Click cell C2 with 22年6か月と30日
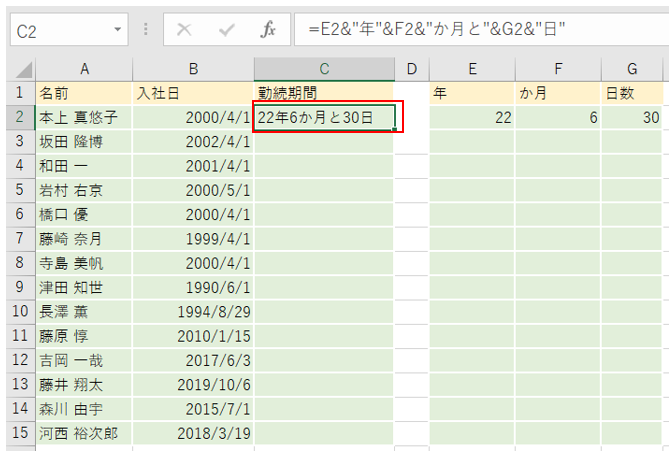The height and width of the screenshot is (455, 671). coord(324,117)
